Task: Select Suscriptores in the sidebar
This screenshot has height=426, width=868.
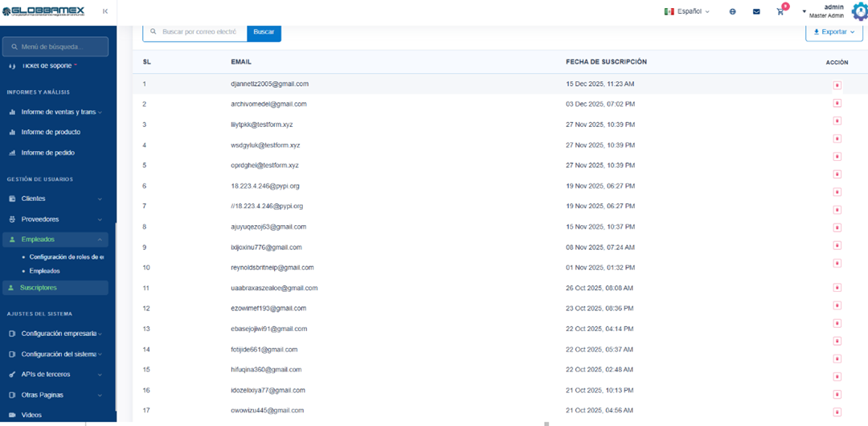Action: click(x=39, y=288)
